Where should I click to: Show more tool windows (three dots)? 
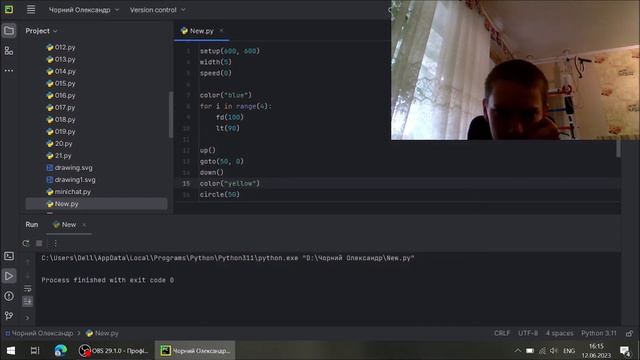tap(9, 71)
